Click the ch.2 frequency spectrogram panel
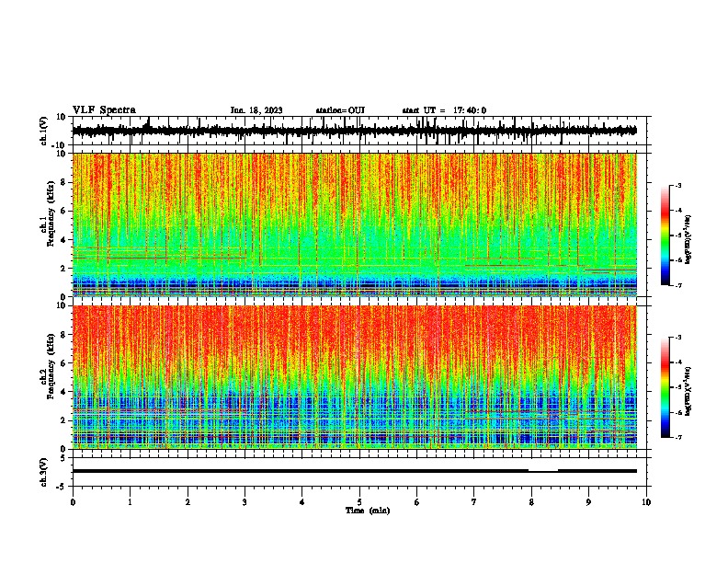The width and height of the screenshot is (728, 563). (355, 377)
